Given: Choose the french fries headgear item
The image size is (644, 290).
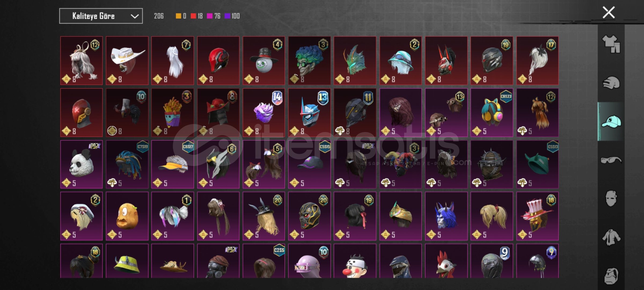Looking at the screenshot, I should pyautogui.click(x=173, y=113).
